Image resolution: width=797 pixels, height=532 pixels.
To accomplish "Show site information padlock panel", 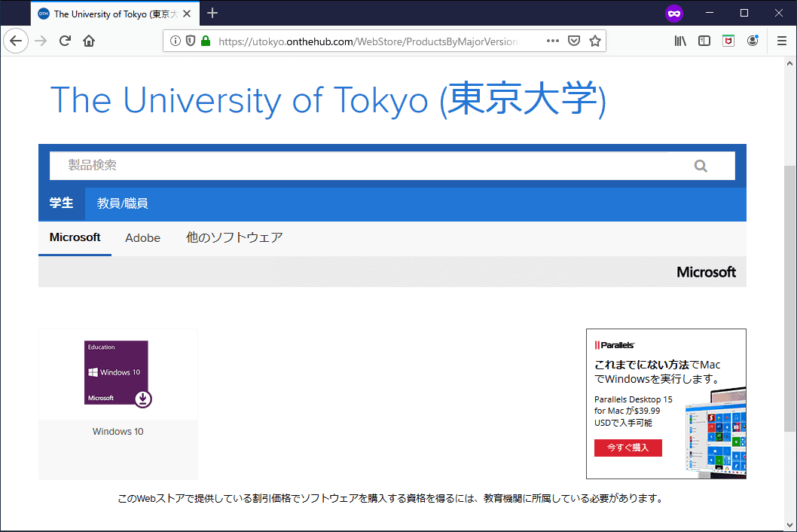I will tap(206, 41).
